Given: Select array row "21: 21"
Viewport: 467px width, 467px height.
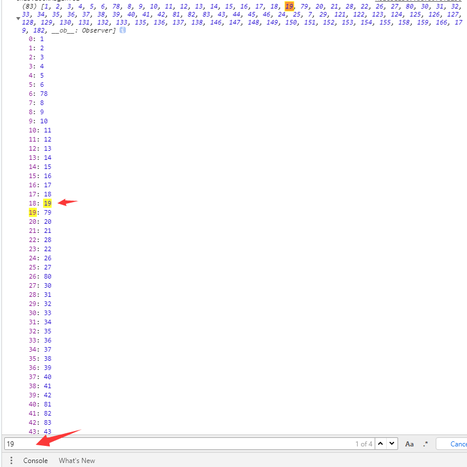Looking at the screenshot, I should (40, 231).
